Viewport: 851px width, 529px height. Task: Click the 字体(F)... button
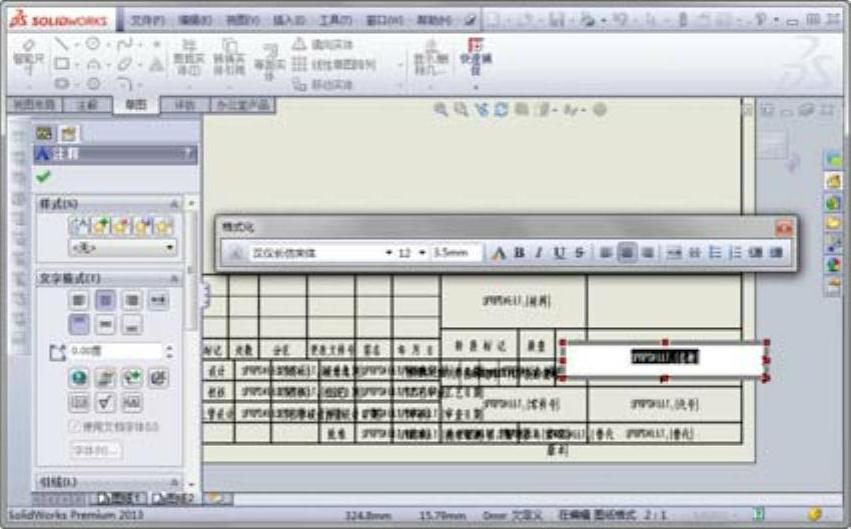tap(96, 450)
